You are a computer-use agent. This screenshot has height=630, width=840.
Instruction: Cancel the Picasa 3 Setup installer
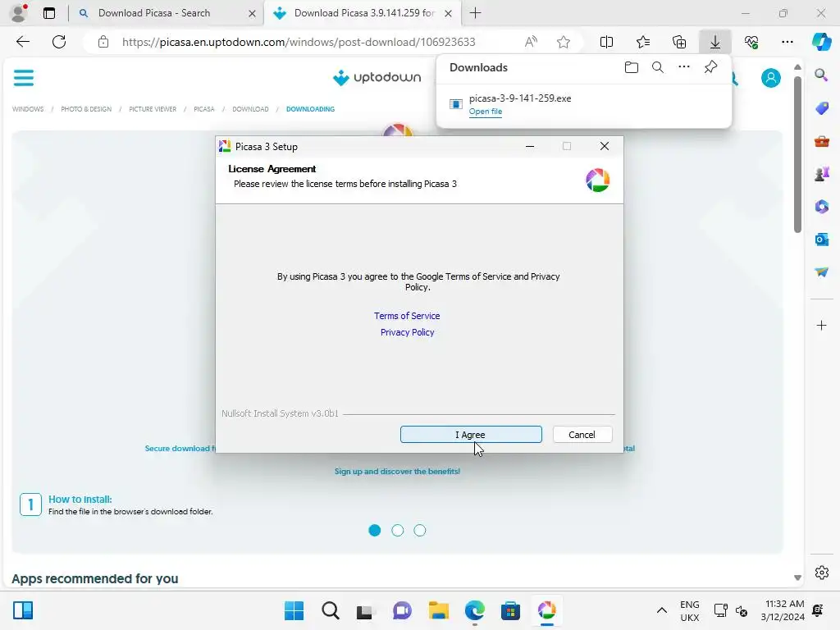point(582,435)
